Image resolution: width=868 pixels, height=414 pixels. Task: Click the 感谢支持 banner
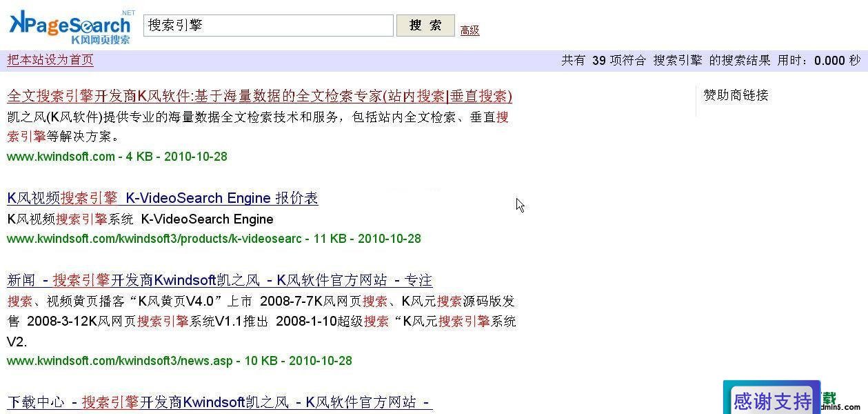point(771,398)
